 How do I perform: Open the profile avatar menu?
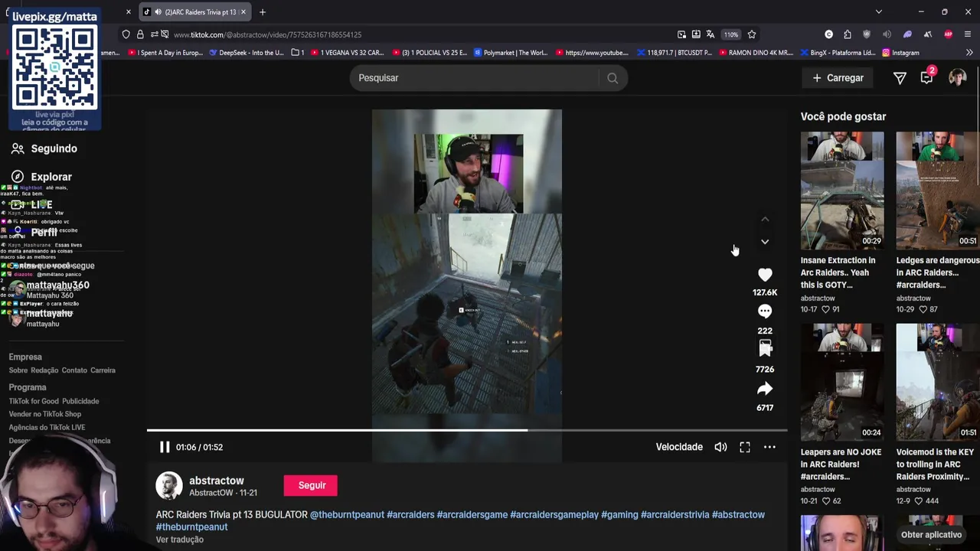coord(957,78)
